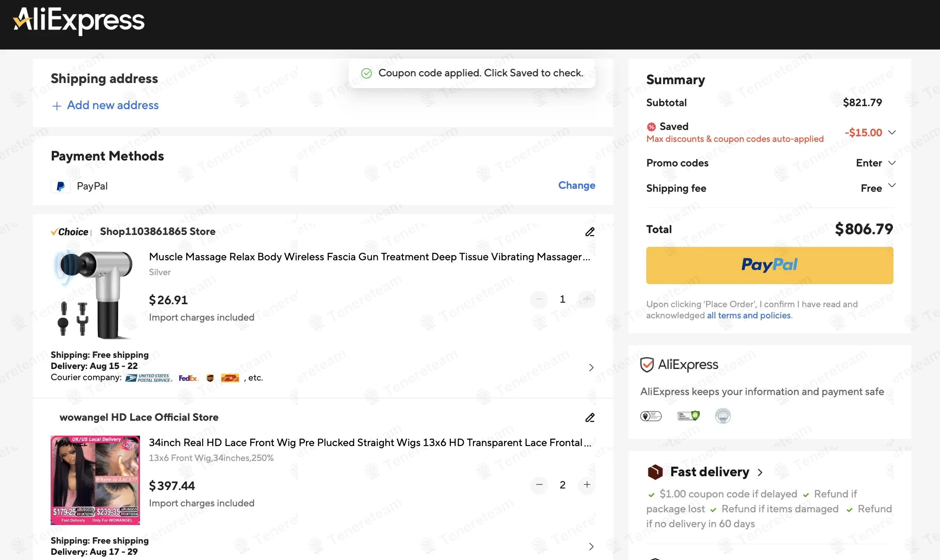This screenshot has width=940, height=560.
Task: Click the DHL courier logo
Action: 230,378
